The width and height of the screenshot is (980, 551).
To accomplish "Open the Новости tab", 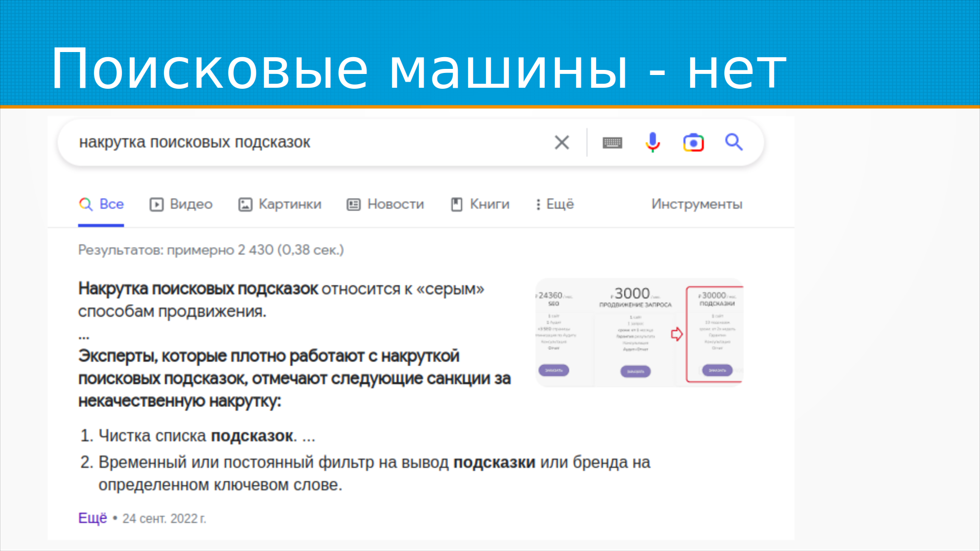I will (396, 204).
